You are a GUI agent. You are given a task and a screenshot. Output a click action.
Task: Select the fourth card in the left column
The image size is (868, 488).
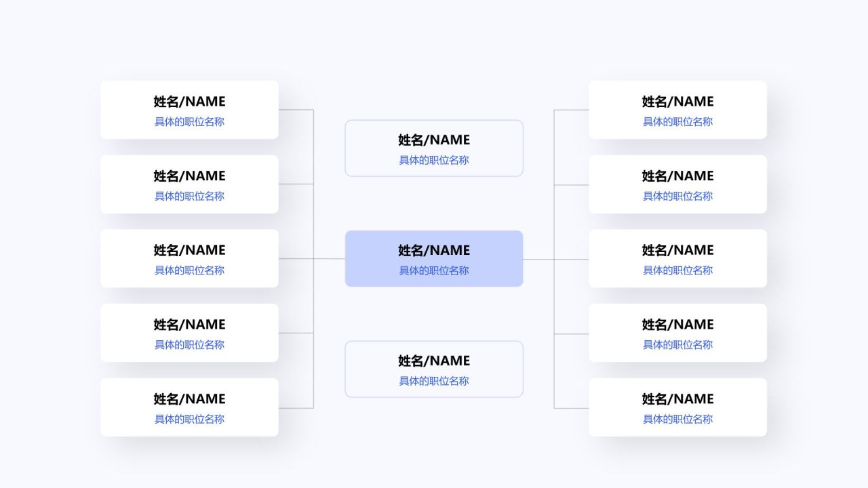click(189, 333)
